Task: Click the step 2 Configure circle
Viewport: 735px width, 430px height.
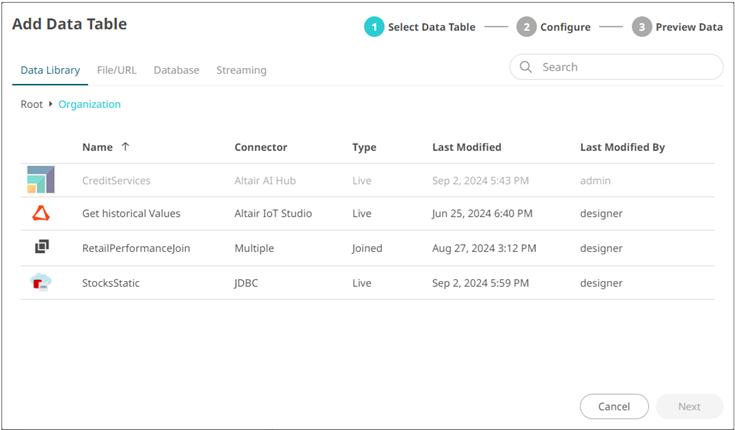Action: pos(526,27)
